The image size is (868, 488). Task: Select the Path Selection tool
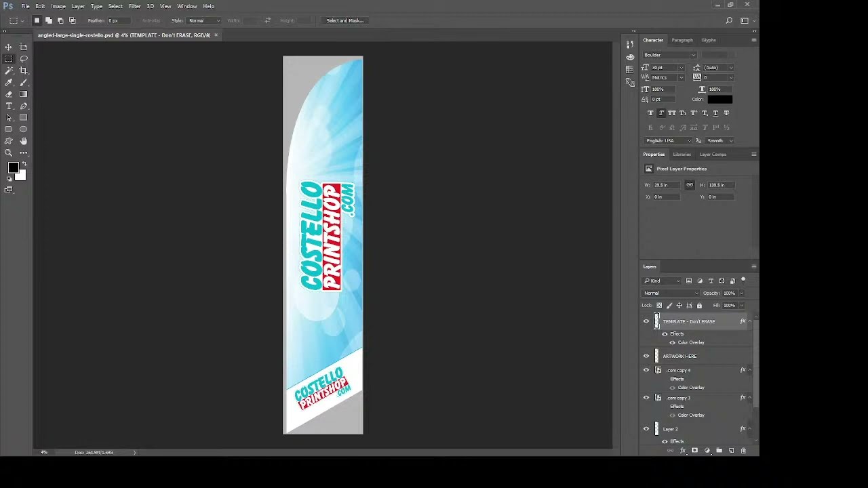point(9,118)
